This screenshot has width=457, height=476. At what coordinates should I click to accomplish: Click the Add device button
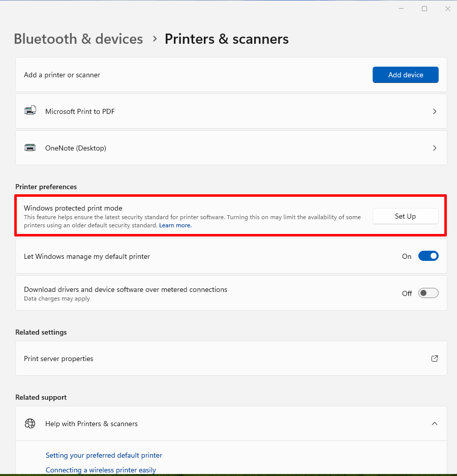click(x=405, y=74)
